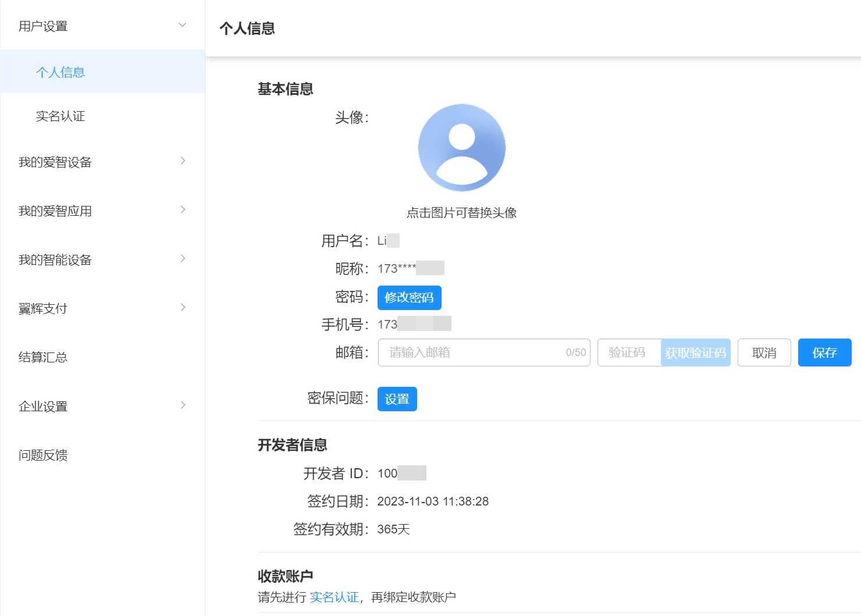
Task: Select 个人信息 in the sidebar
Action: click(60, 72)
